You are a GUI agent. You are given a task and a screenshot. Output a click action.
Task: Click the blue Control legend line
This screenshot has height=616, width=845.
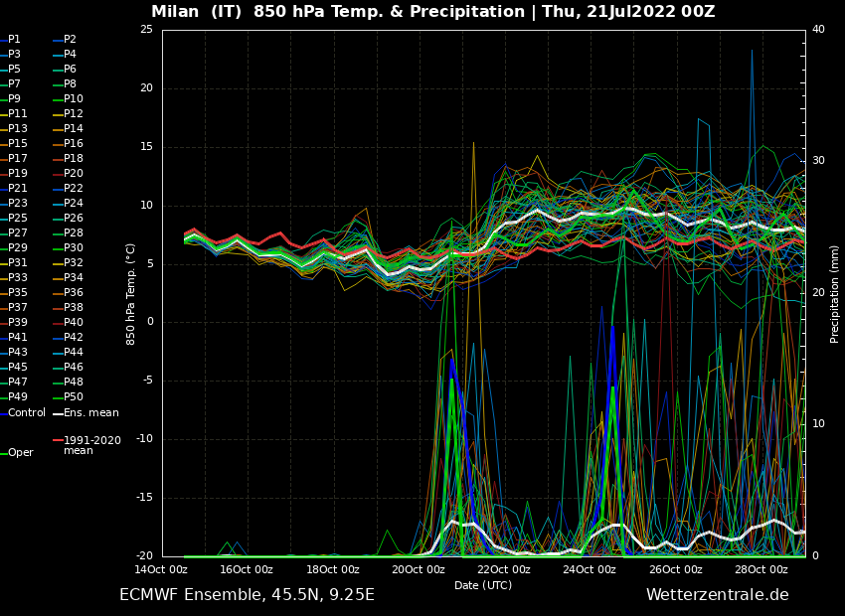click(x=5, y=413)
